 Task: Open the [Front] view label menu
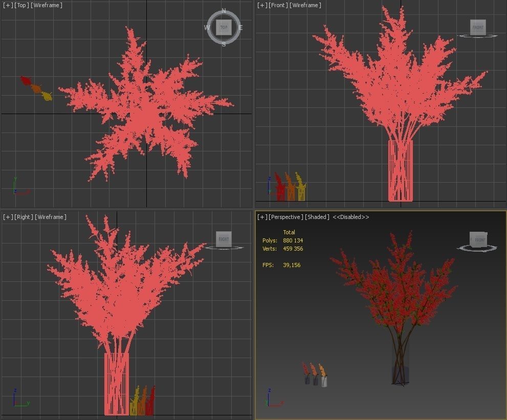point(278,5)
